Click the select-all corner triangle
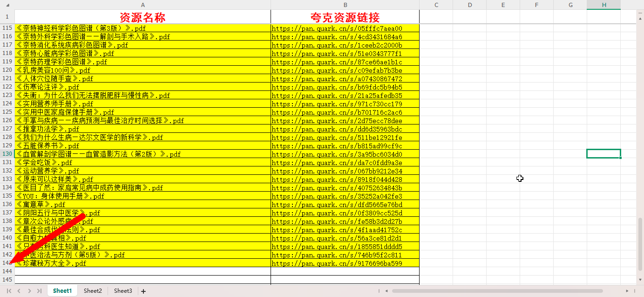Screen dimensions: 644x297 [x=7, y=5]
